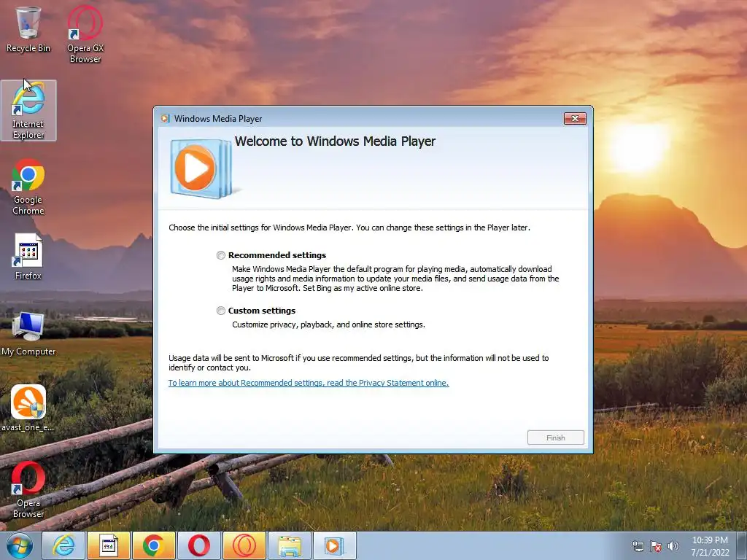Click the 'Welcome to Windows Media Player' heading
This screenshot has width=747, height=560.
point(335,141)
